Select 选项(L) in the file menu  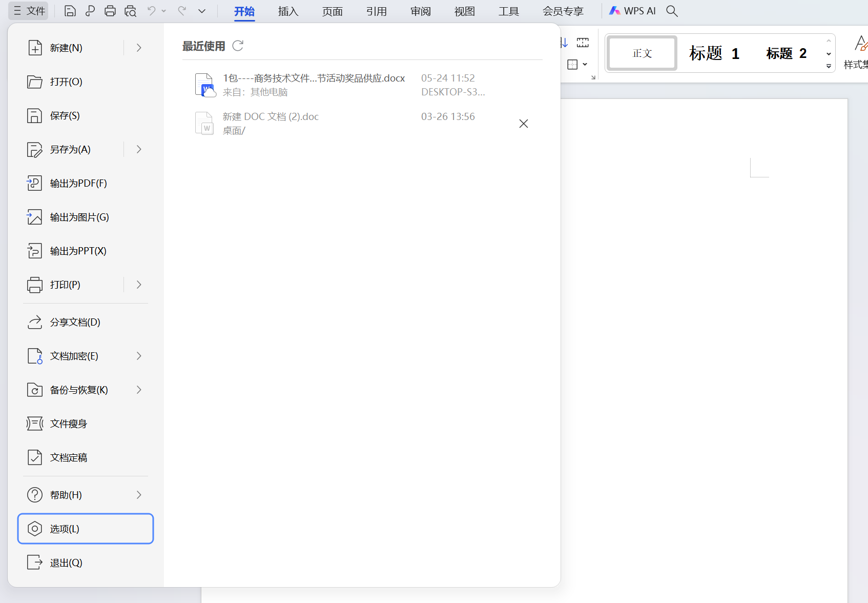pyautogui.click(x=86, y=529)
